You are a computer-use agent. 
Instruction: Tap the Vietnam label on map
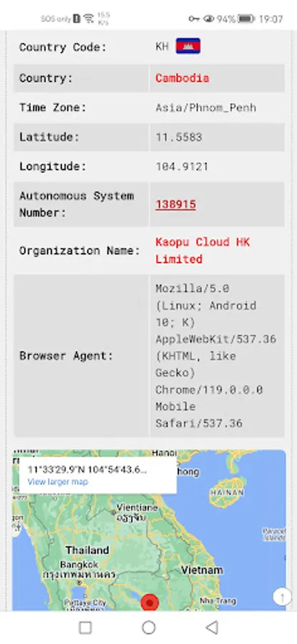(x=202, y=570)
